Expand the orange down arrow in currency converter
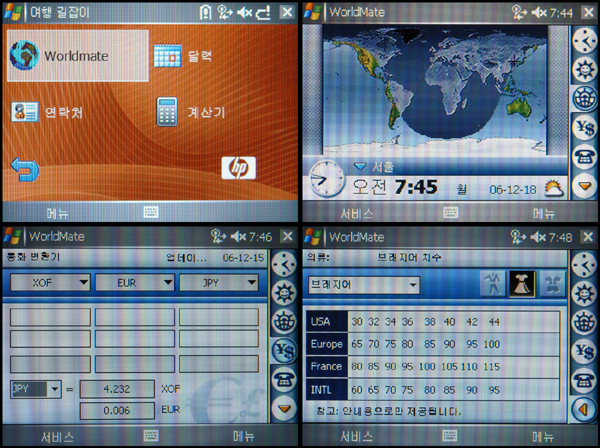The width and height of the screenshot is (600, 448). [284, 409]
